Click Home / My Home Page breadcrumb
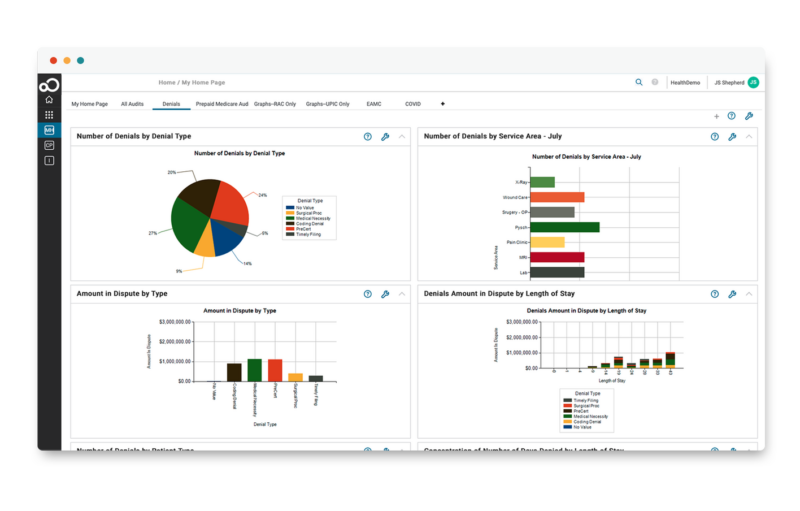 point(191,82)
